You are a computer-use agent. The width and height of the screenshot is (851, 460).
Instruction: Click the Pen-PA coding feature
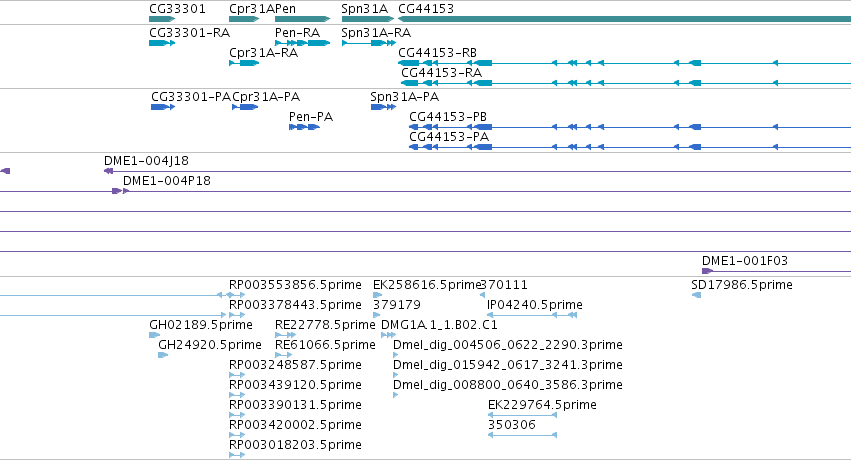pos(311,117)
